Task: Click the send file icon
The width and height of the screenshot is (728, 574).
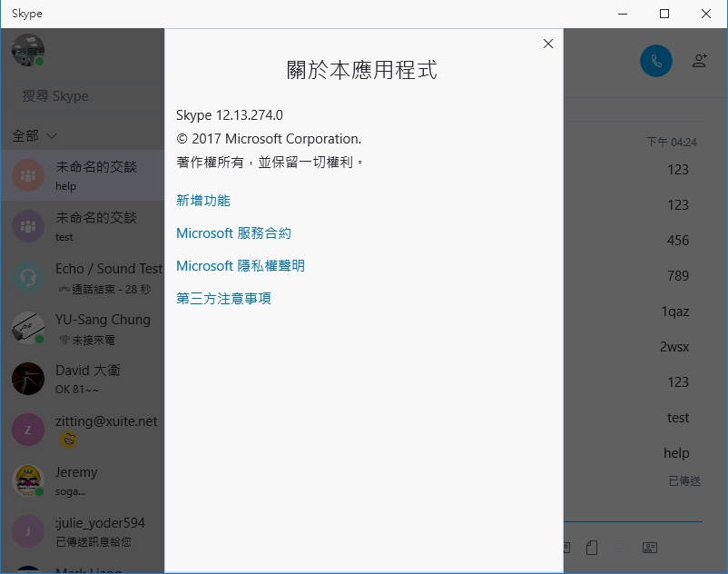Action: pyautogui.click(x=592, y=548)
